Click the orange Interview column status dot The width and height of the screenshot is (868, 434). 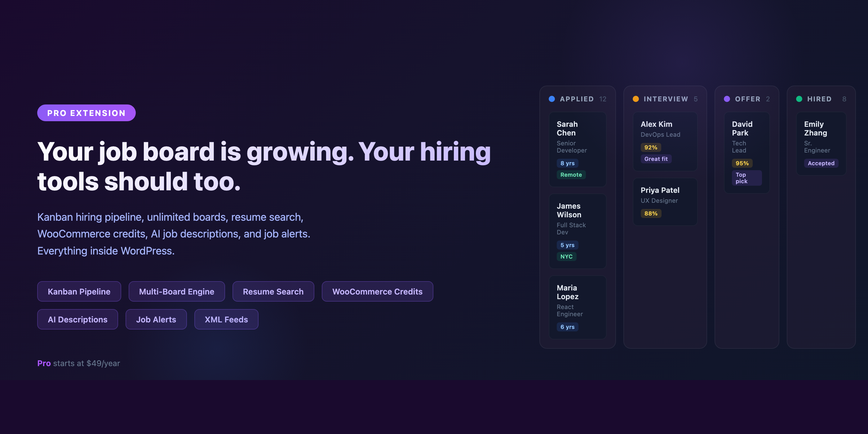[x=635, y=99]
